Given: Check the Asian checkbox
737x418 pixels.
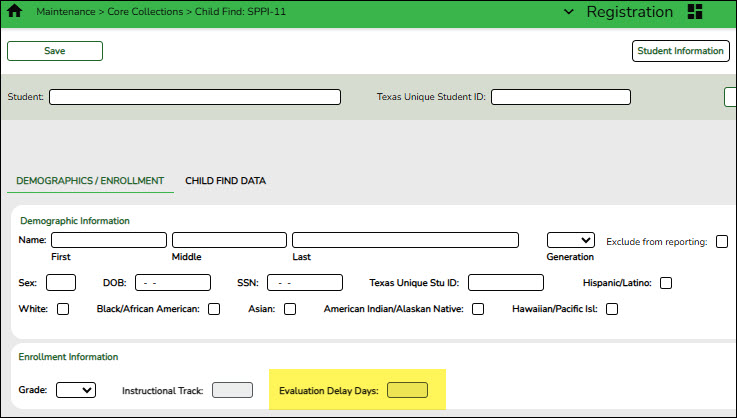Looking at the screenshot, I should click(290, 309).
